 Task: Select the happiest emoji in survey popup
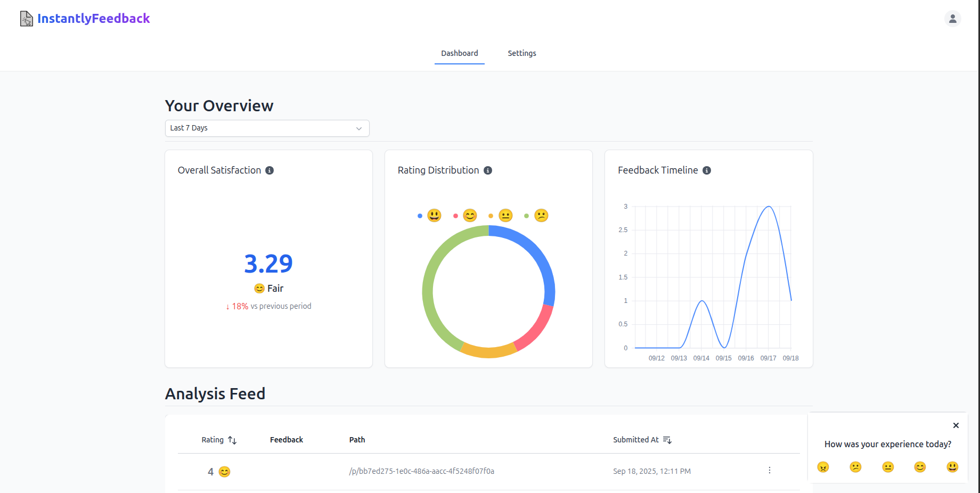coord(952,467)
